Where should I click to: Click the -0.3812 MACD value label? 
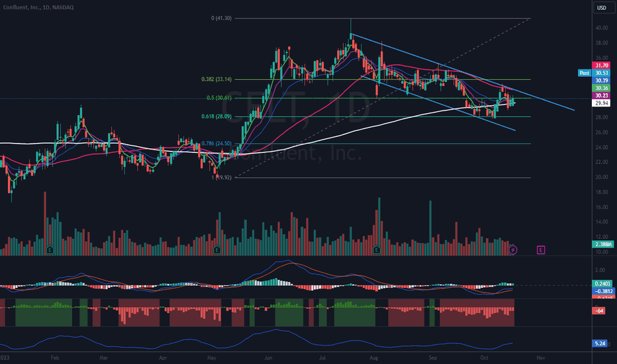tap(603, 291)
